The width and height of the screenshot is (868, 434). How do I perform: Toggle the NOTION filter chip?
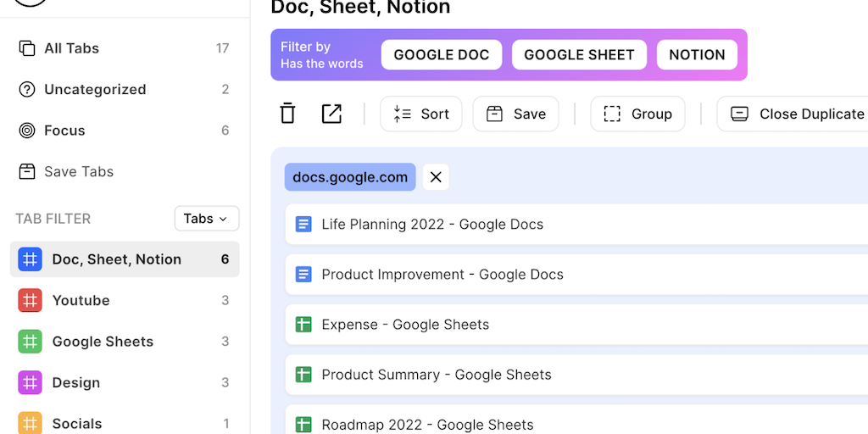click(x=697, y=55)
